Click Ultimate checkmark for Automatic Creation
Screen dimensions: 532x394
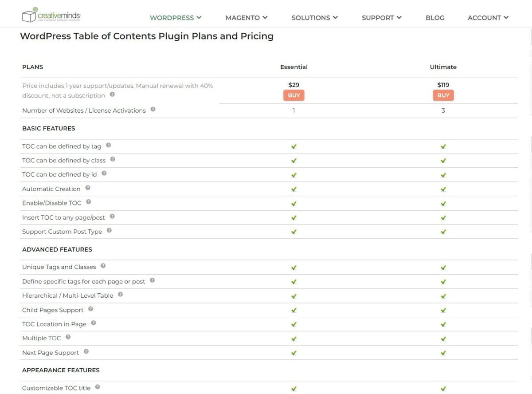443,189
